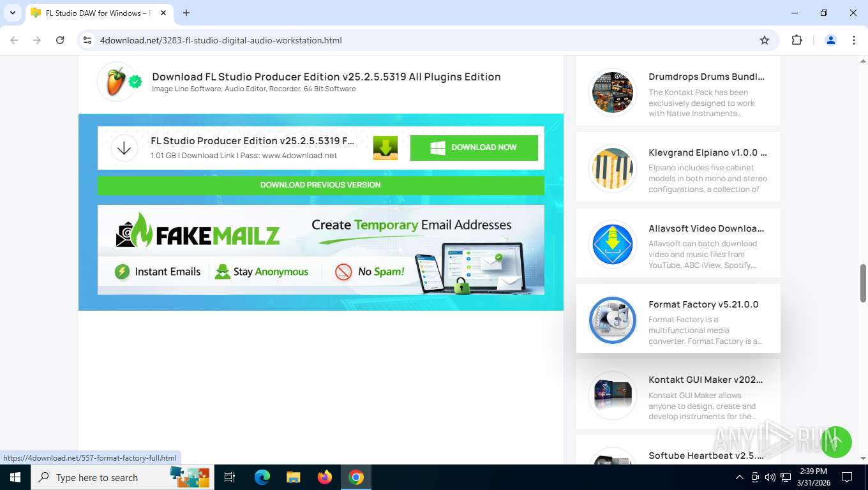
Task: Click the FL Studio fruit logo icon
Action: [116, 82]
